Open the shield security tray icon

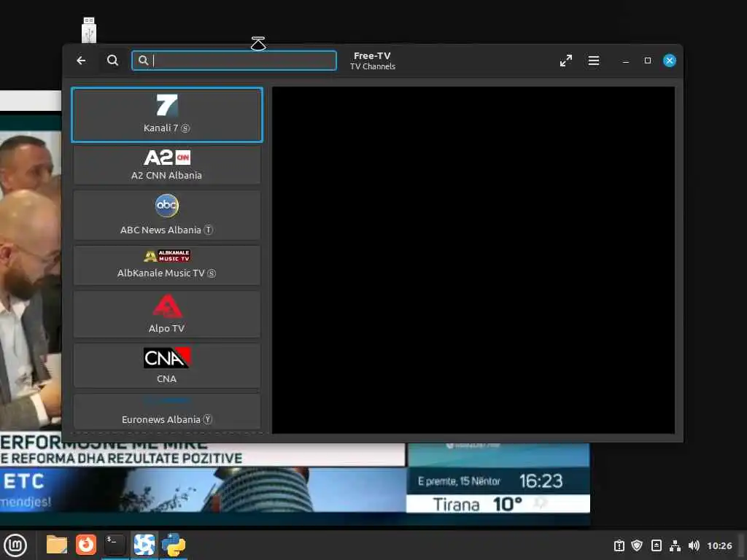pos(637,545)
